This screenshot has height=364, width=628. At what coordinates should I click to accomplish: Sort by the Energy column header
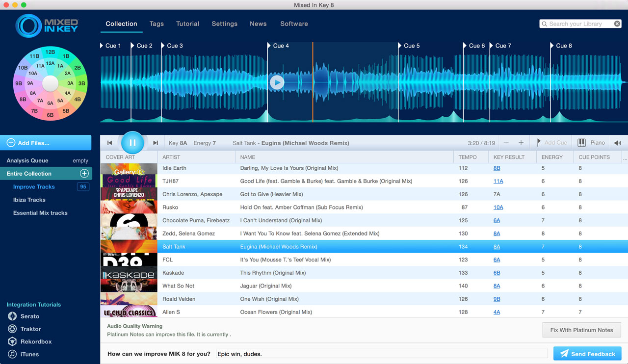(x=555, y=157)
